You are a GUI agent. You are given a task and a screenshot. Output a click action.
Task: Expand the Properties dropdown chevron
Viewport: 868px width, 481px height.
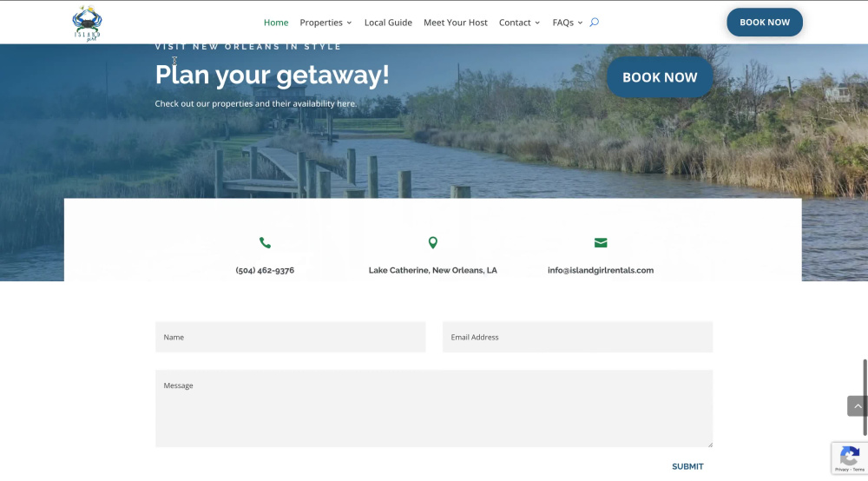[349, 23]
